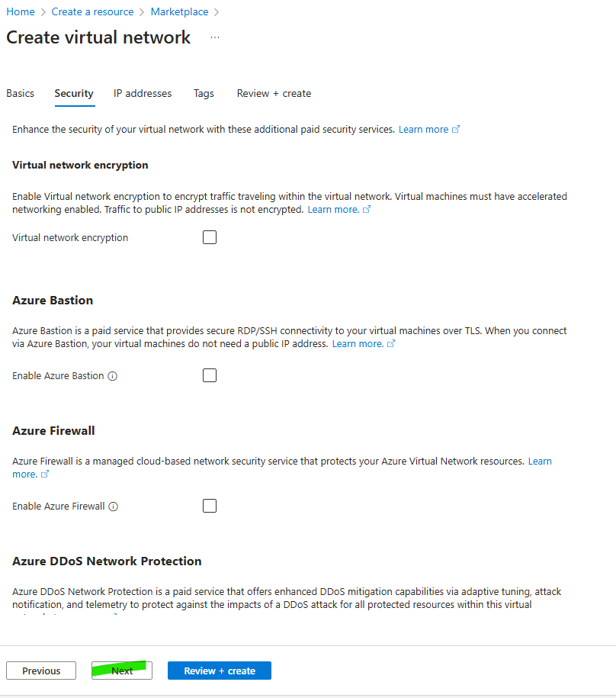Navigate to Home in the breadcrumb
This screenshot has height=698, width=616.
21,11
